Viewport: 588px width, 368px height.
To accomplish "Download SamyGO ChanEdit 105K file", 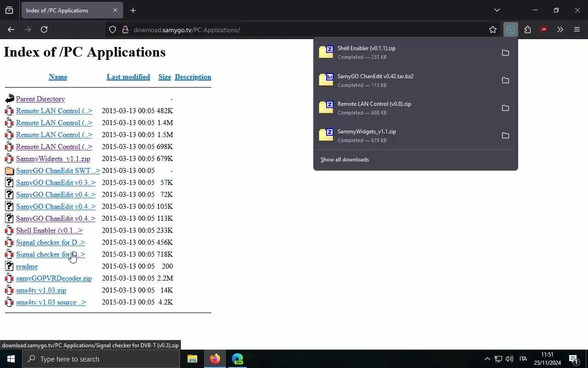I will 56,207.
